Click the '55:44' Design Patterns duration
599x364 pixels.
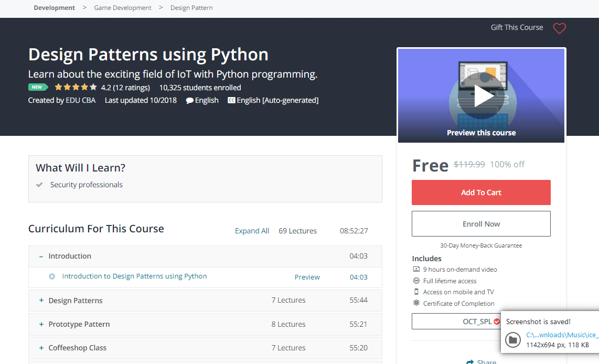click(358, 300)
